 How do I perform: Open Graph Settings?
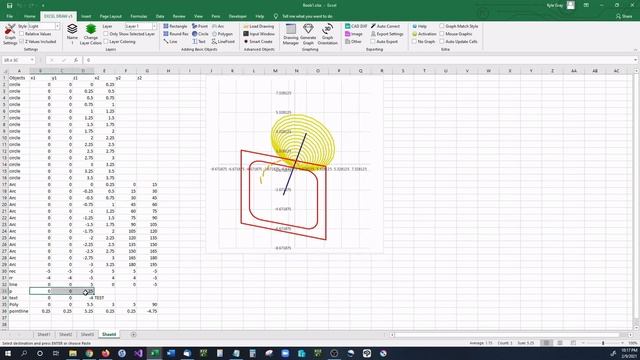tap(10, 34)
